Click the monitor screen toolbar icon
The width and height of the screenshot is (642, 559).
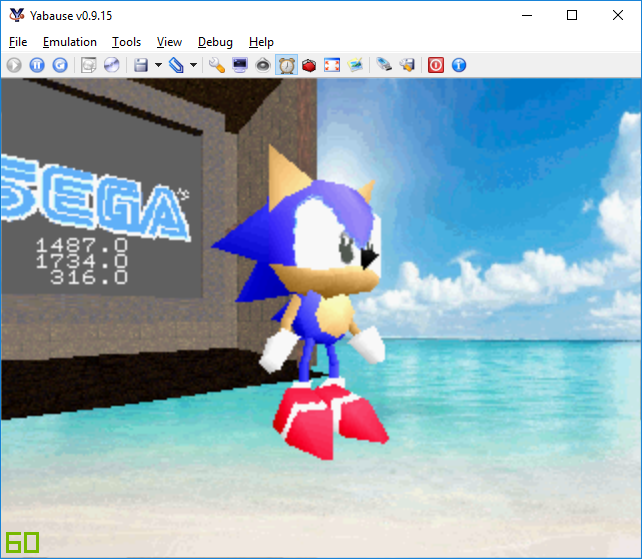[240, 65]
